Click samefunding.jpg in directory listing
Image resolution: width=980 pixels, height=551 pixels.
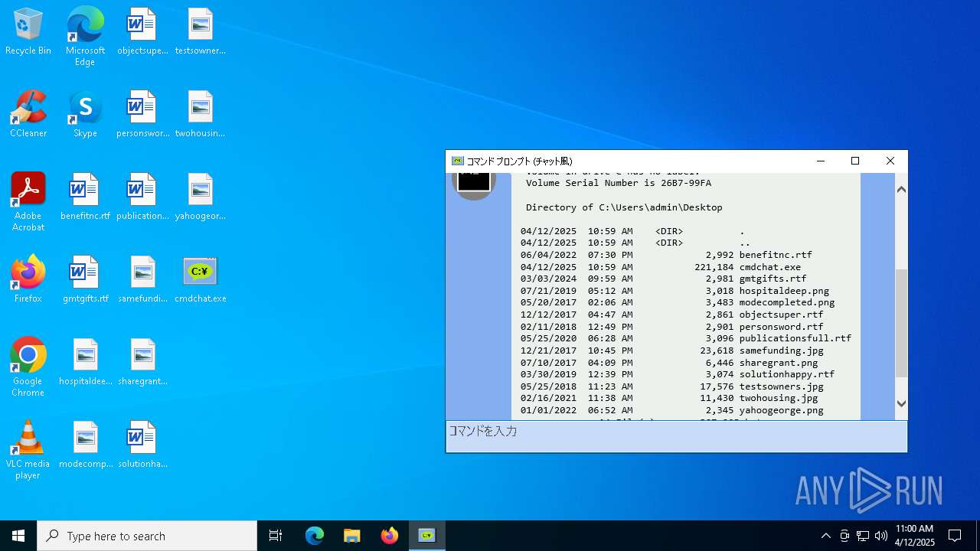781,350
